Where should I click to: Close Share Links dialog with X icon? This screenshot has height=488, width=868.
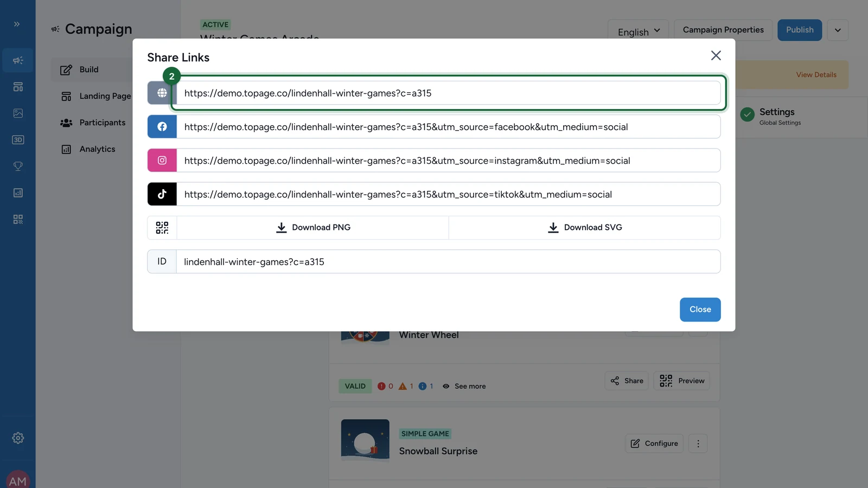[716, 55]
